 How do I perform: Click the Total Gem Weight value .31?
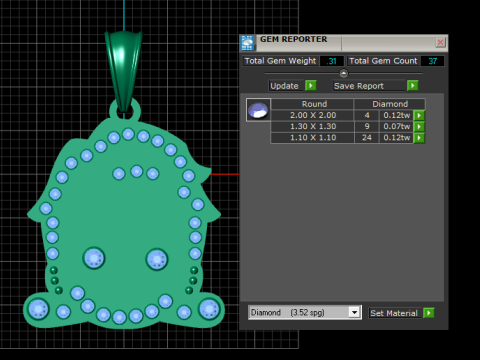(331, 61)
